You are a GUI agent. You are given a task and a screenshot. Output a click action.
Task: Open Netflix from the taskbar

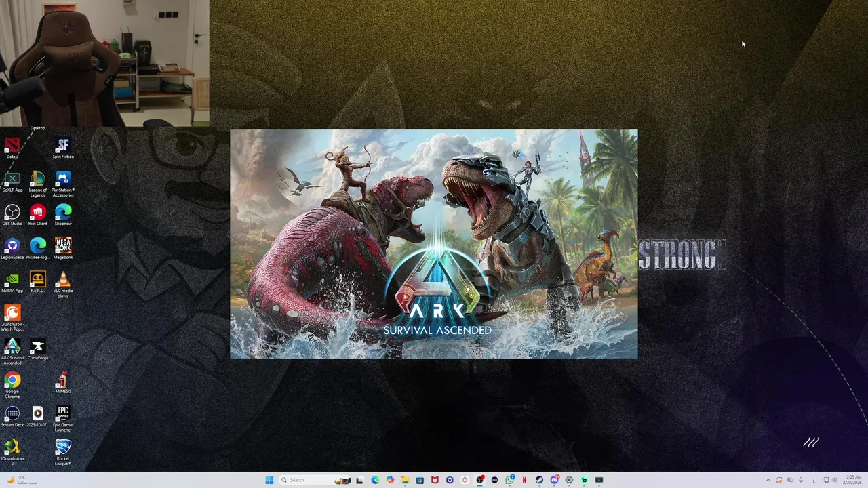tap(524, 480)
